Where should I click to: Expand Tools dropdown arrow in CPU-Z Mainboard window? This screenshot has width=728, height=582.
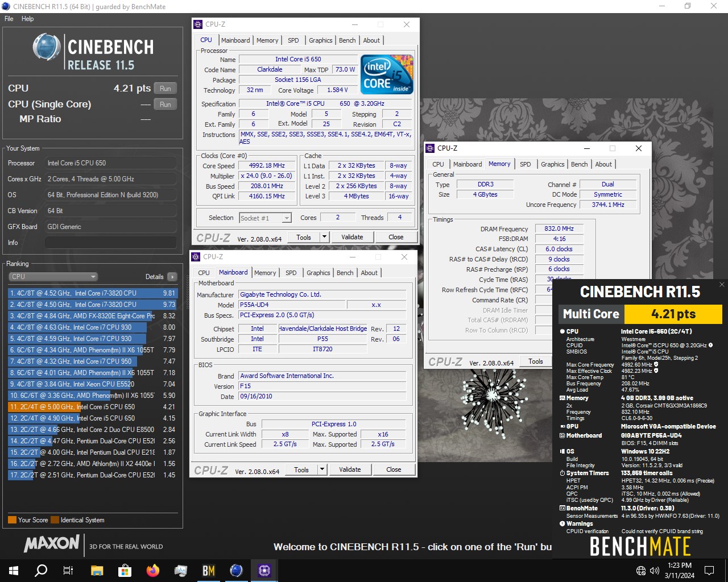click(322, 469)
